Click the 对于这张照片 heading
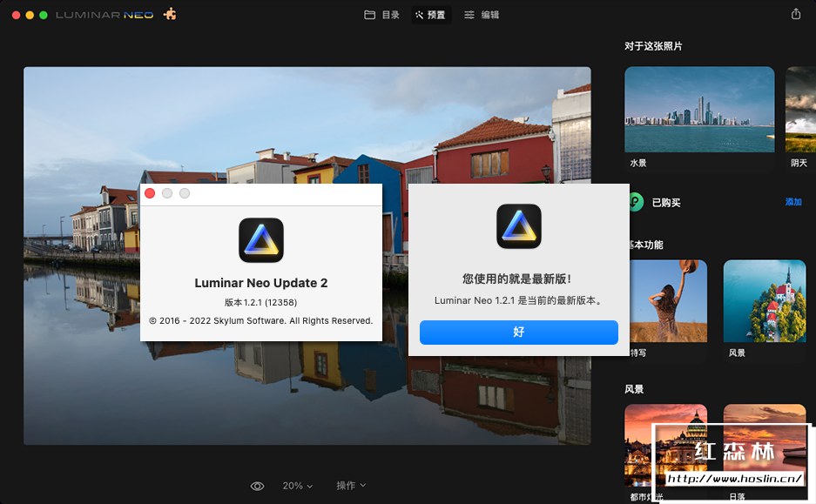 pos(653,46)
